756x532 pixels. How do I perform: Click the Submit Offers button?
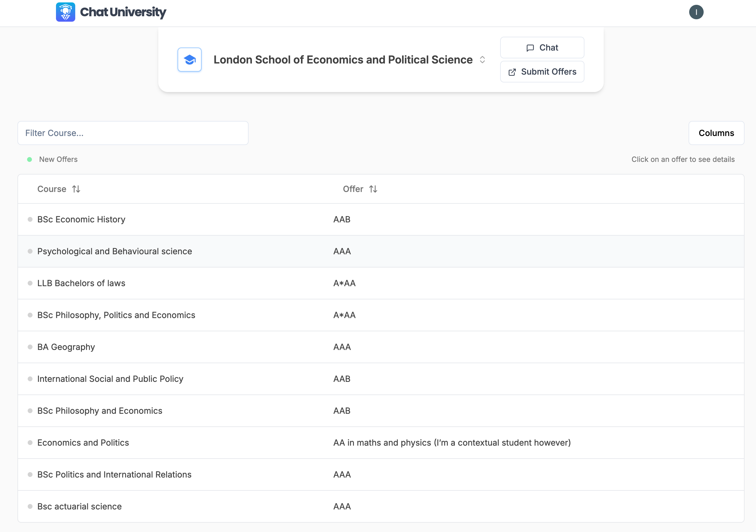[542, 72]
